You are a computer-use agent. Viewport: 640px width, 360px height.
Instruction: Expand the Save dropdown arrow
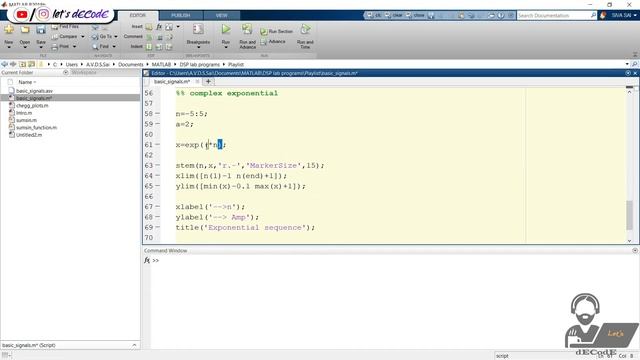point(41,47)
